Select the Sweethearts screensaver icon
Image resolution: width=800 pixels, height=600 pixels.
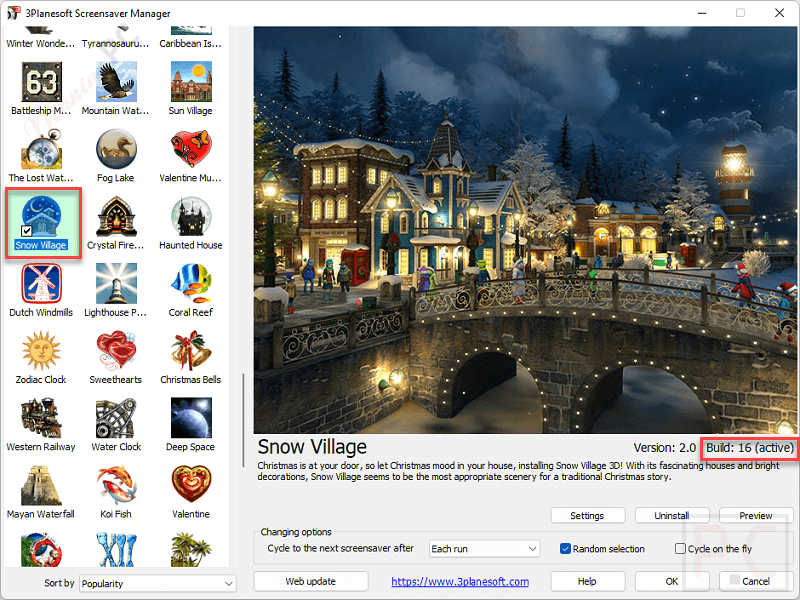pyautogui.click(x=116, y=351)
